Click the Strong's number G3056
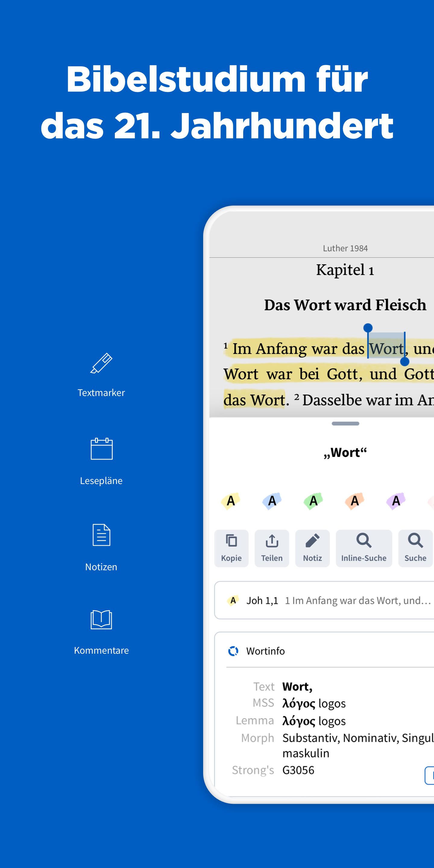 click(298, 770)
